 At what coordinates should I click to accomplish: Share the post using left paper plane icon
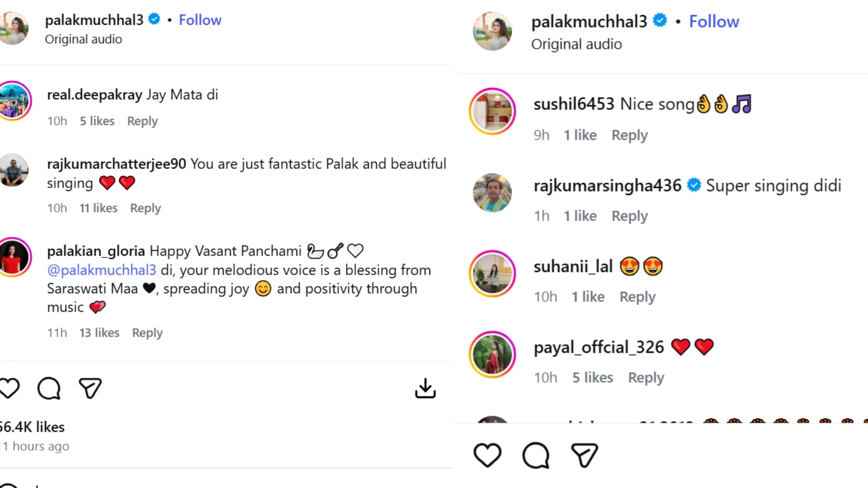[90, 388]
